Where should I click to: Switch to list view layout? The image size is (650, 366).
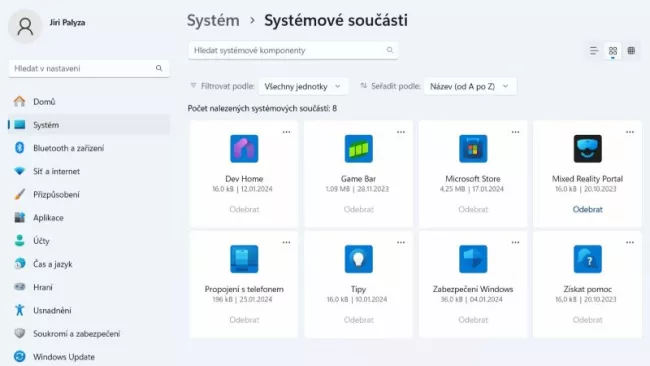click(594, 51)
